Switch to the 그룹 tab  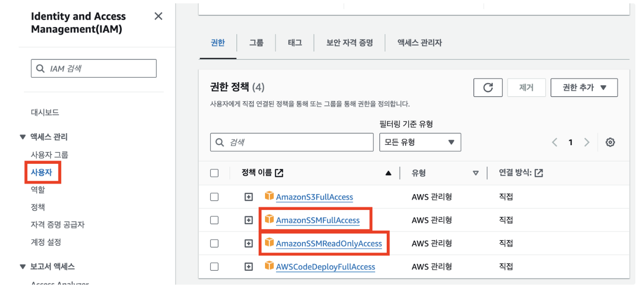256,43
